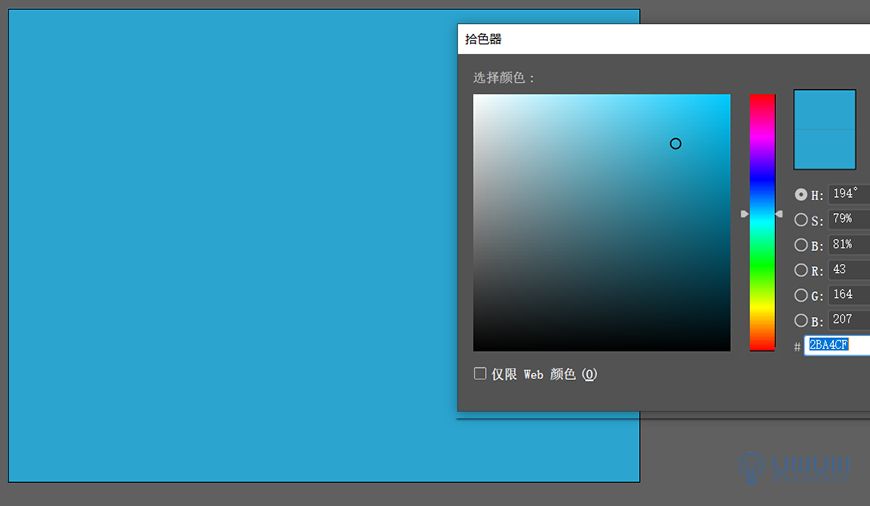Click the blue rectangle on the canvas
The image size is (870, 506).
click(x=233, y=245)
